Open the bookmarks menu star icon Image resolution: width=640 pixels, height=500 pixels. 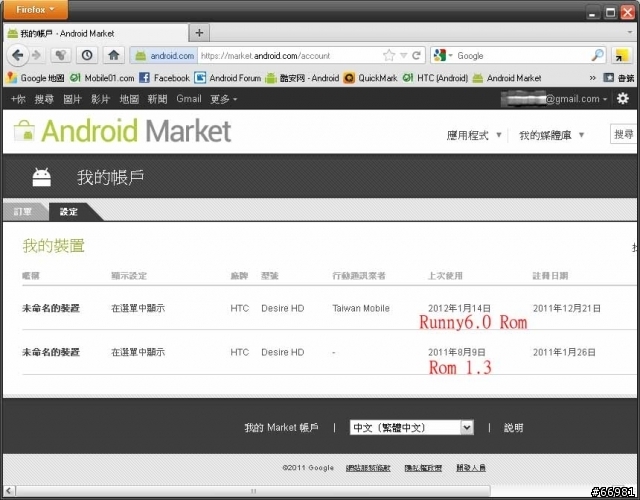pos(619,78)
